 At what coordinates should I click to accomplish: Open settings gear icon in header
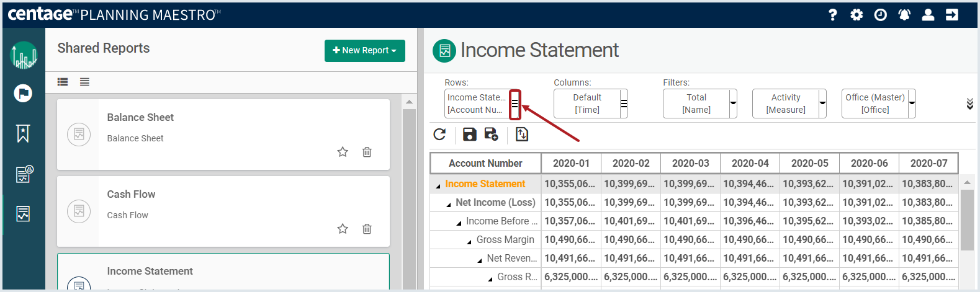(x=856, y=15)
